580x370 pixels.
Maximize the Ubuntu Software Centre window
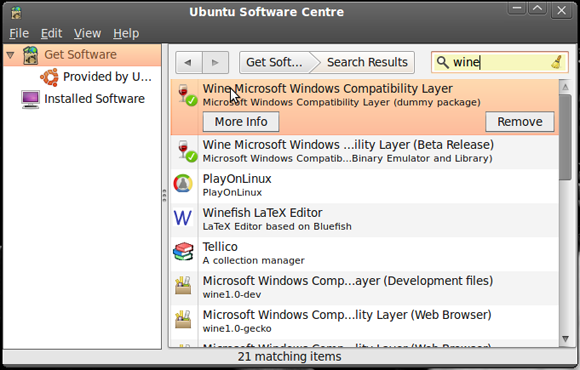pyautogui.click(x=537, y=9)
